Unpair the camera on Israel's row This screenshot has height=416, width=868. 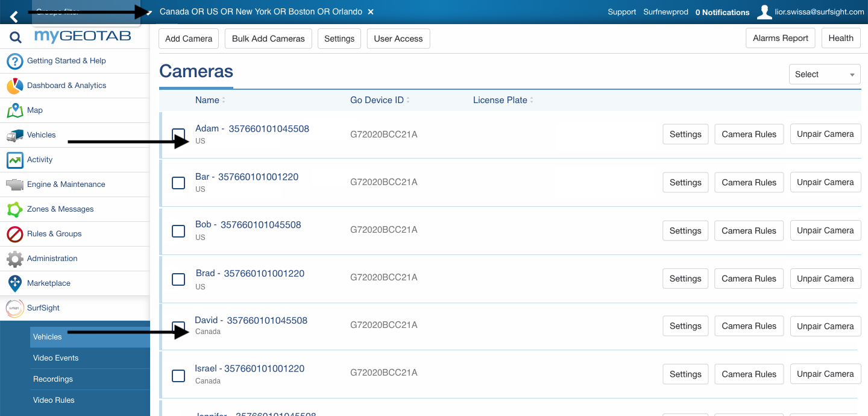[x=825, y=374]
